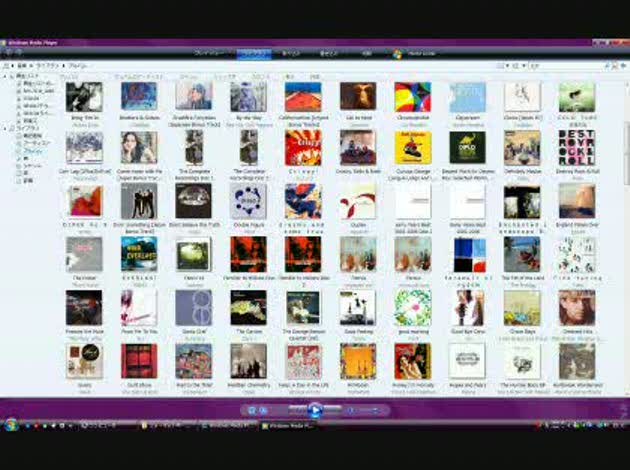This screenshot has height=470, width=630.
Task: Activate the Windows Media Player taskbar button
Action: (x=289, y=426)
